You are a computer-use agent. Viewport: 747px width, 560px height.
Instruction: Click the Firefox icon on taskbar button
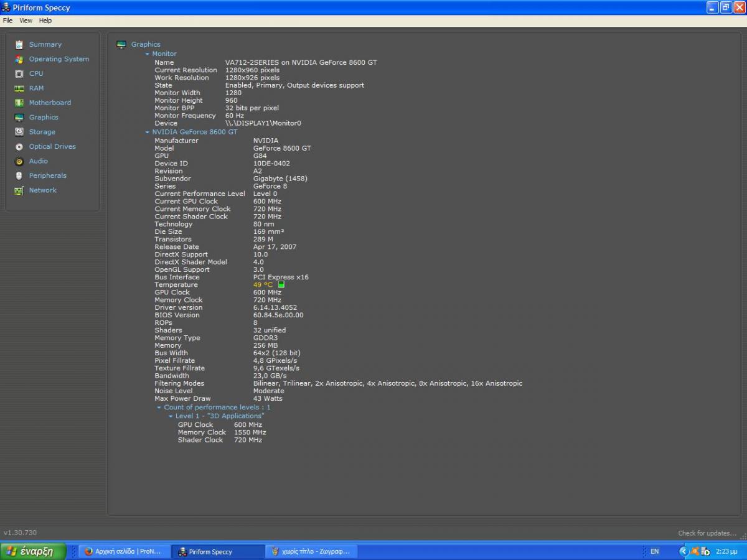(88, 551)
